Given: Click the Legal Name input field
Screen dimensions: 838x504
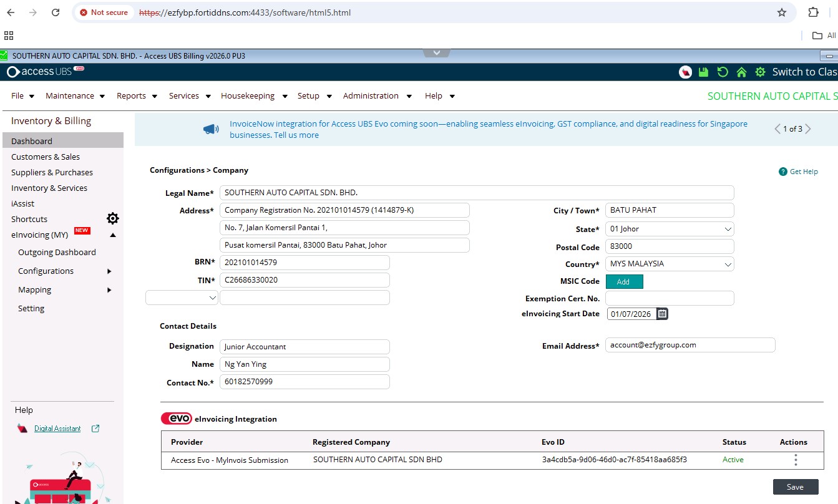Looking at the screenshot, I should [477, 193].
